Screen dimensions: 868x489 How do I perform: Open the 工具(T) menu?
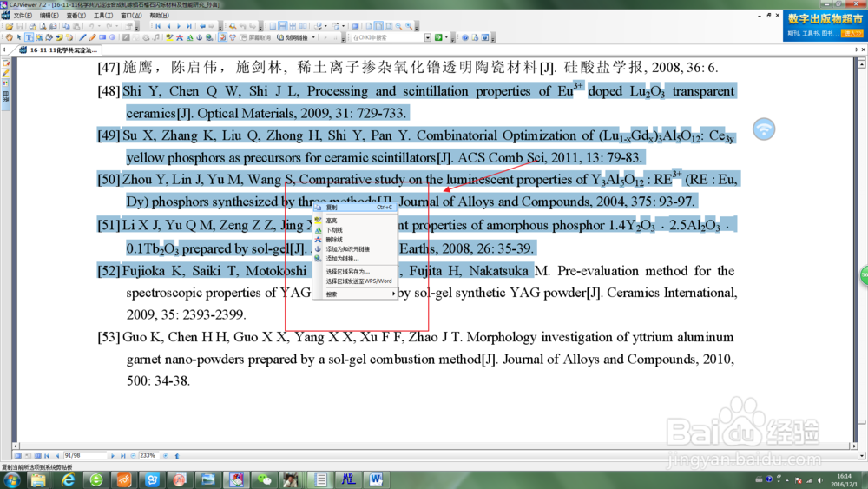coord(103,16)
